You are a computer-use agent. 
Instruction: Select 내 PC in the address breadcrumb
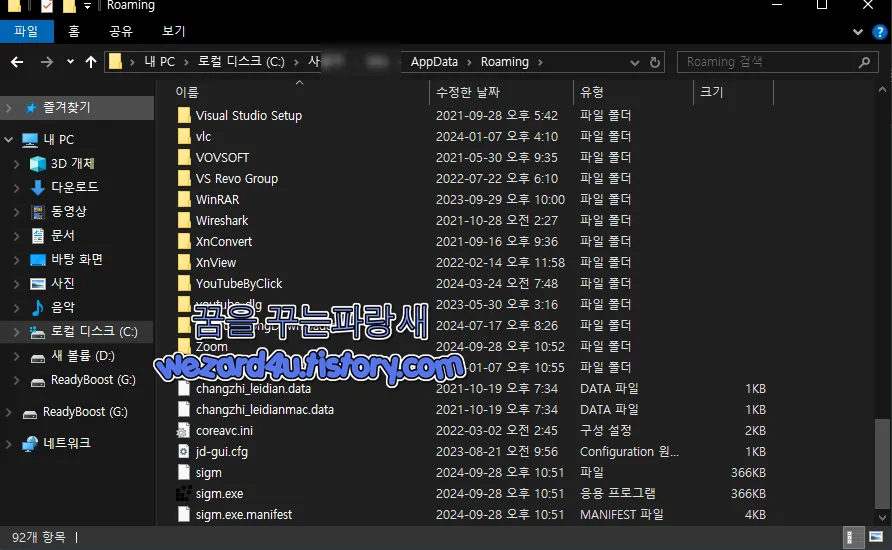click(x=159, y=61)
